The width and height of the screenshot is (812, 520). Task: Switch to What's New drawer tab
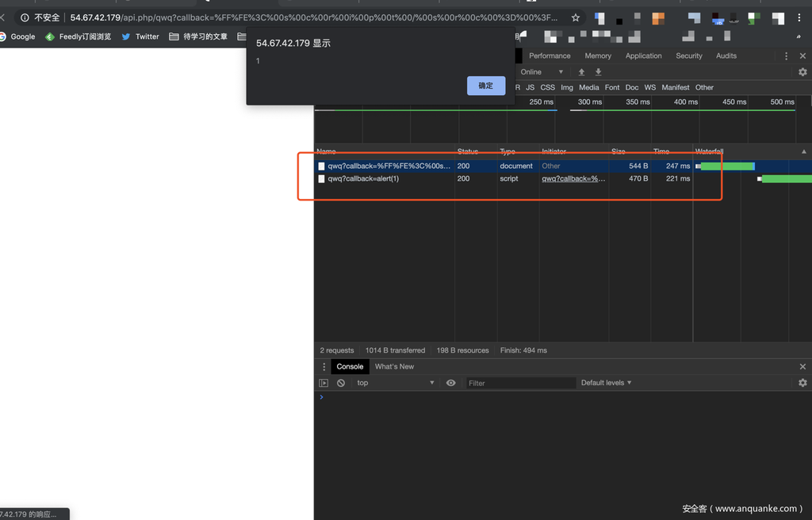[x=394, y=367]
